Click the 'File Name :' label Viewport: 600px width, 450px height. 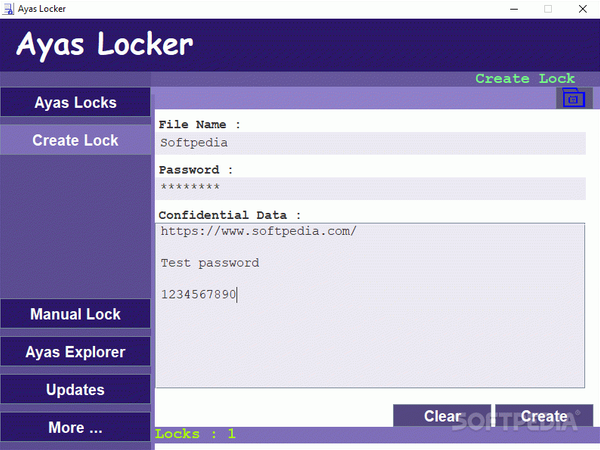(x=199, y=124)
